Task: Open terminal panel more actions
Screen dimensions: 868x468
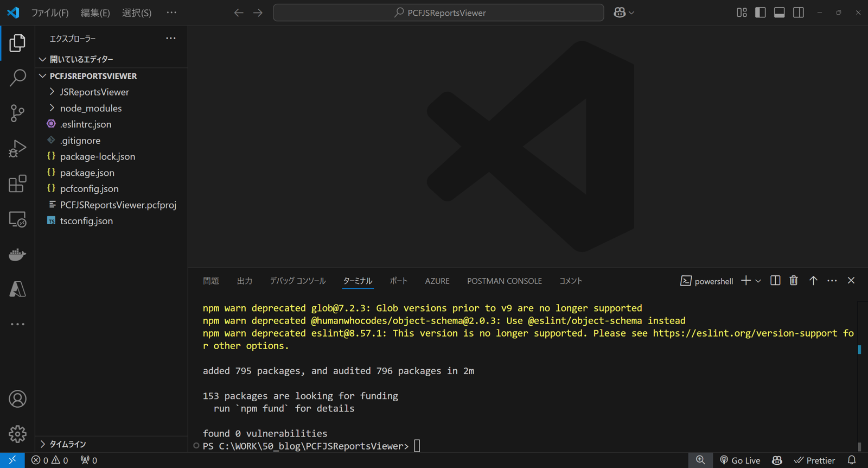Action: point(832,281)
